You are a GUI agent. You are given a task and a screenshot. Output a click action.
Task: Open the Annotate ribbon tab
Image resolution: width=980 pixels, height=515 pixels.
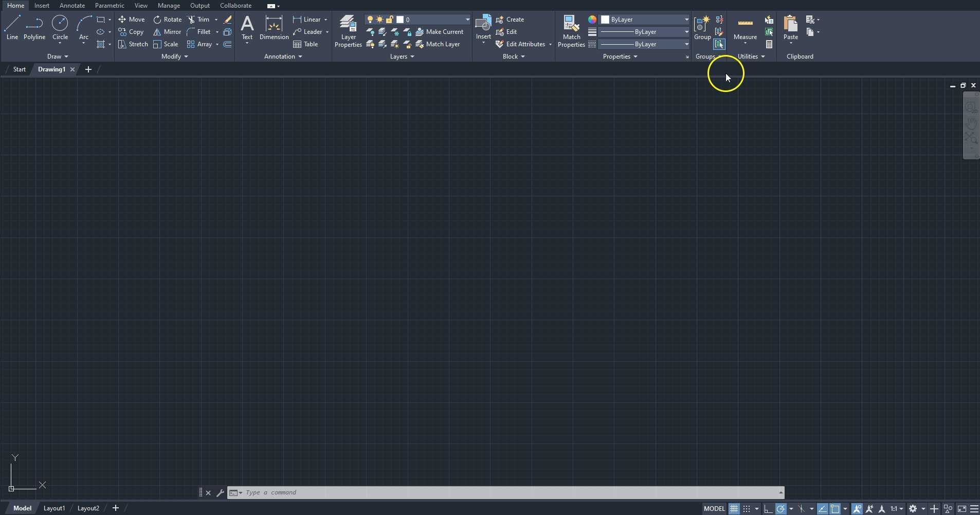72,6
